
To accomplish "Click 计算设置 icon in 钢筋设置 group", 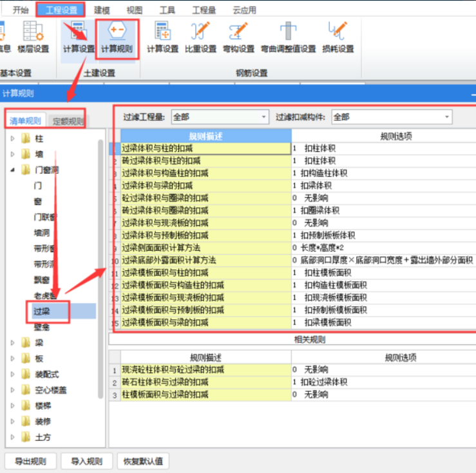I will tap(162, 37).
